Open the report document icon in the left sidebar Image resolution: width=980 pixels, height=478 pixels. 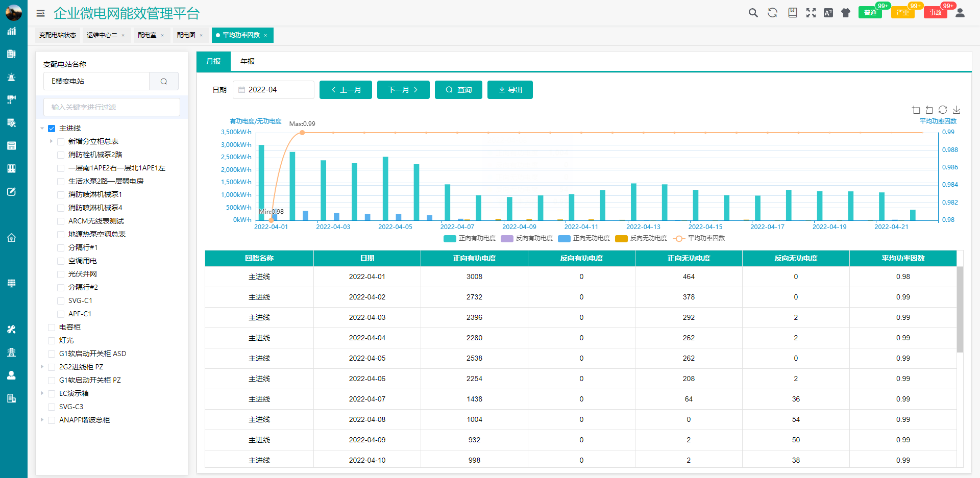pyautogui.click(x=11, y=54)
